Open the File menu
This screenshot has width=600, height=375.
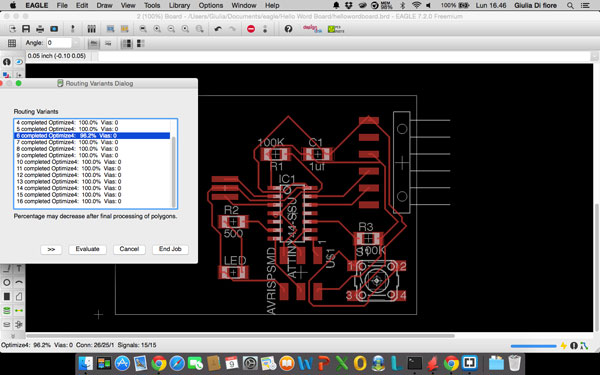pyautogui.click(x=62, y=5)
